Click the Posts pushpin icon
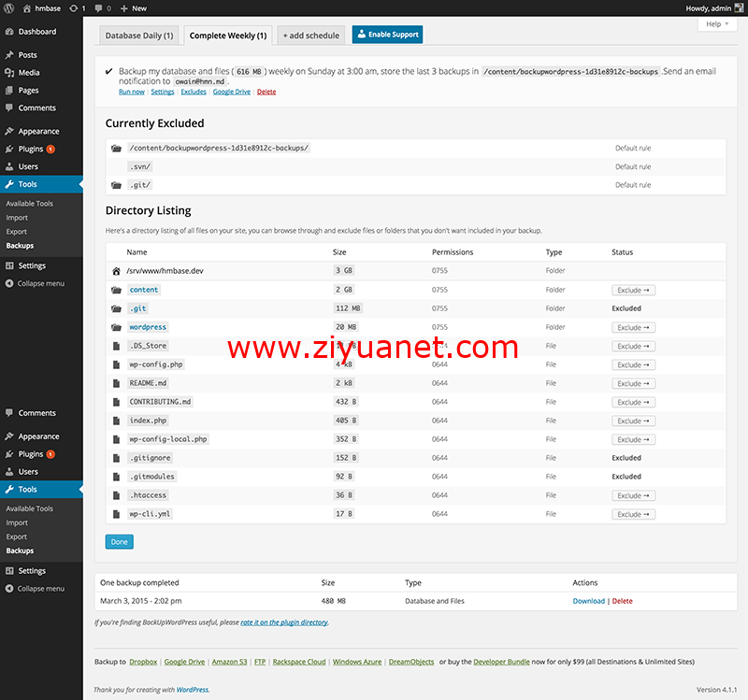Viewport: 748px width, 700px height. tap(9, 55)
